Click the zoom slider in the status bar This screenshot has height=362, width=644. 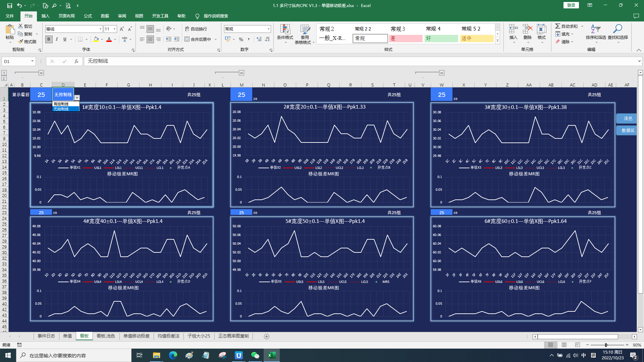(606, 345)
